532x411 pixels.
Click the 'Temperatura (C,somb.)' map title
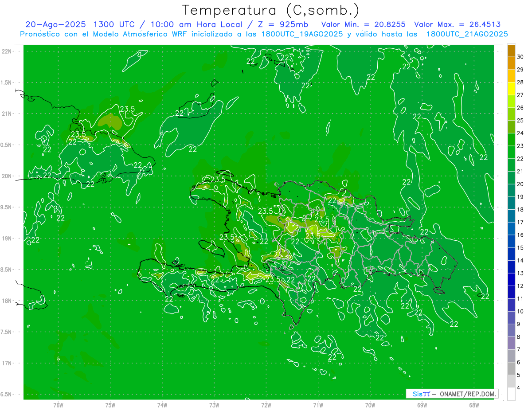click(x=271, y=10)
